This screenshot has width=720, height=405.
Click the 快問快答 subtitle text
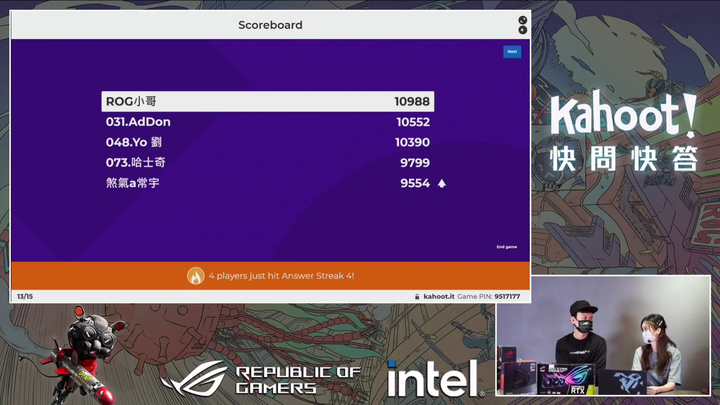point(624,159)
